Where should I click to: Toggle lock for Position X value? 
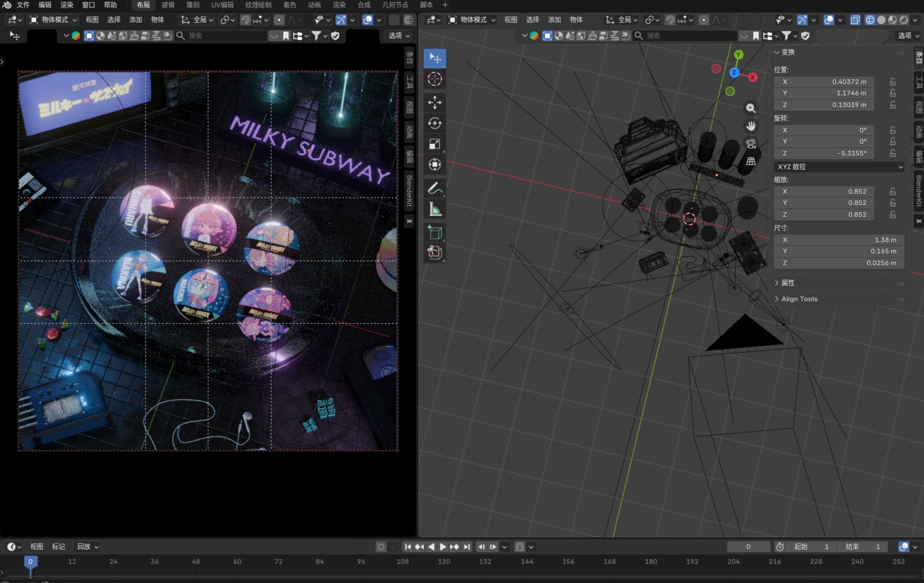coord(893,82)
